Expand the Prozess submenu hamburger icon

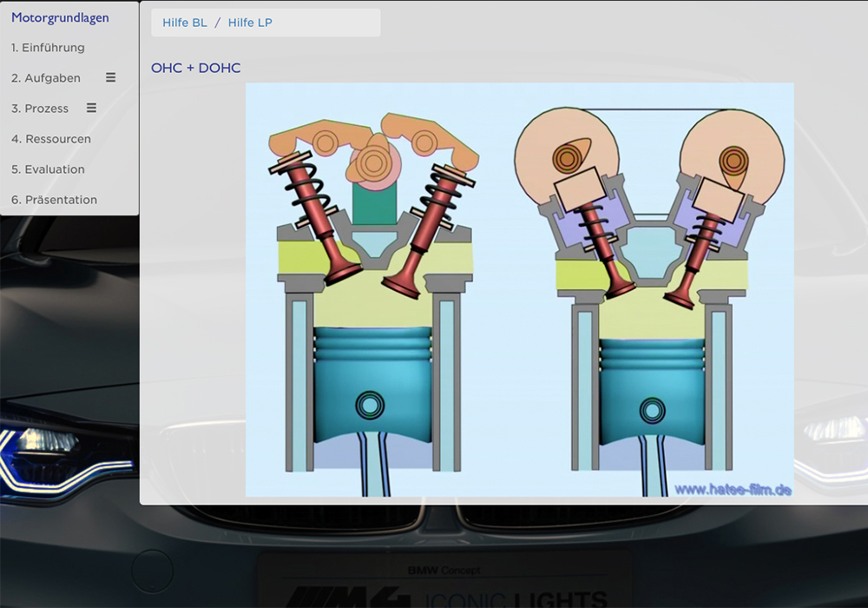[91, 108]
